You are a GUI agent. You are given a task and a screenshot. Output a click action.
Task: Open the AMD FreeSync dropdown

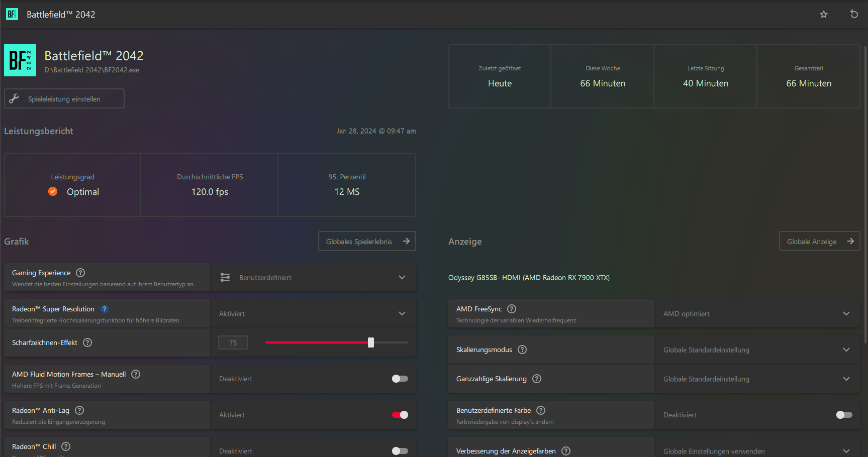[x=757, y=313]
